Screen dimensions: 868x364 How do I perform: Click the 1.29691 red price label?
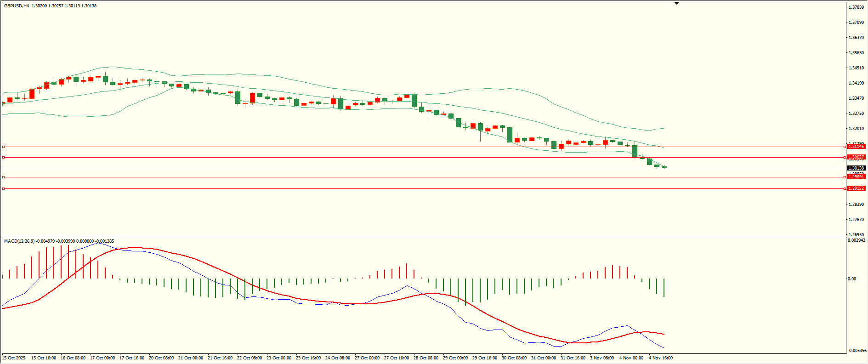pyautogui.click(x=856, y=177)
